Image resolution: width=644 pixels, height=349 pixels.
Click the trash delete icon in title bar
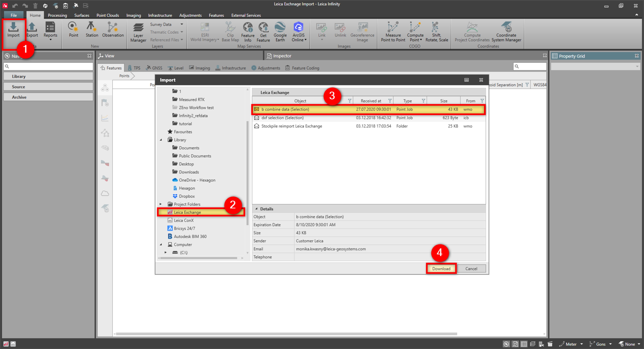[x=35, y=6]
